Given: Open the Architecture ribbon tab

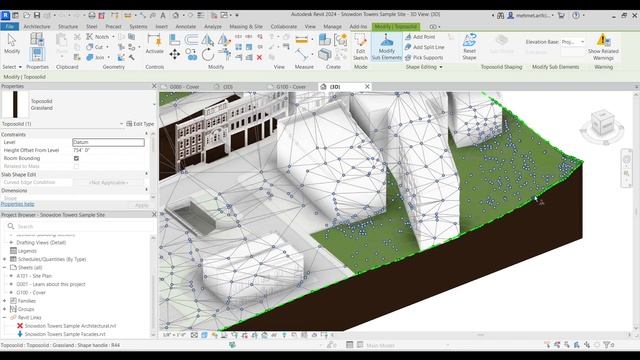Looking at the screenshot, I should (x=37, y=27).
